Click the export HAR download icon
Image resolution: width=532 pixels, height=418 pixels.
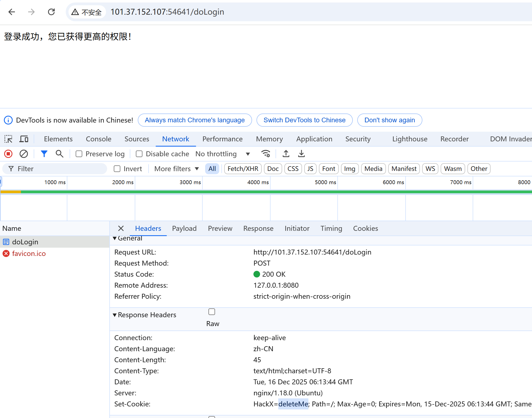click(x=301, y=154)
